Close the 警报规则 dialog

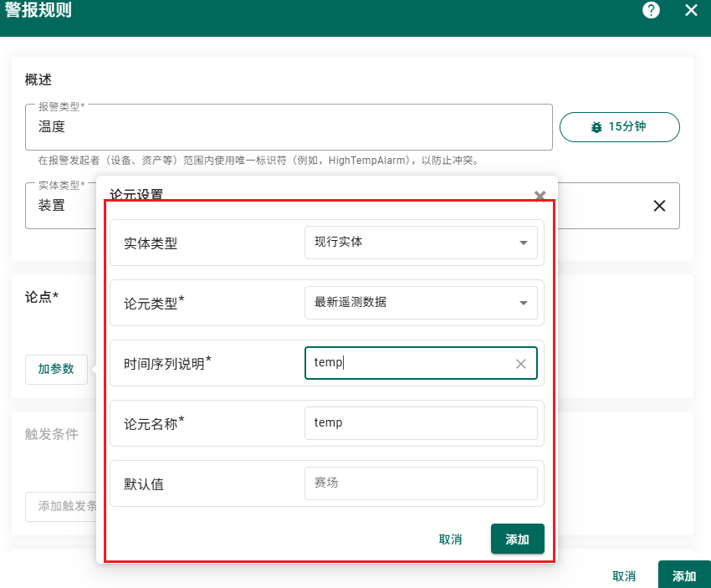coord(691,10)
